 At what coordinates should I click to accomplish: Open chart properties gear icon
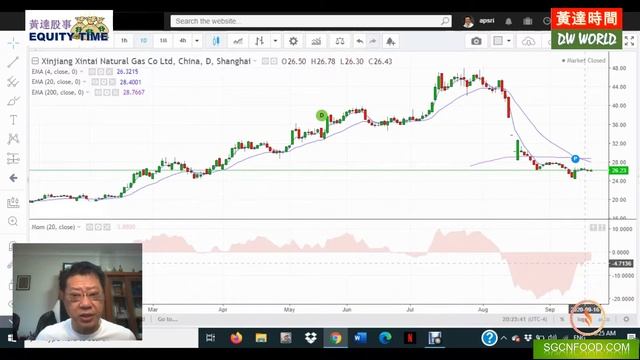tap(293, 41)
